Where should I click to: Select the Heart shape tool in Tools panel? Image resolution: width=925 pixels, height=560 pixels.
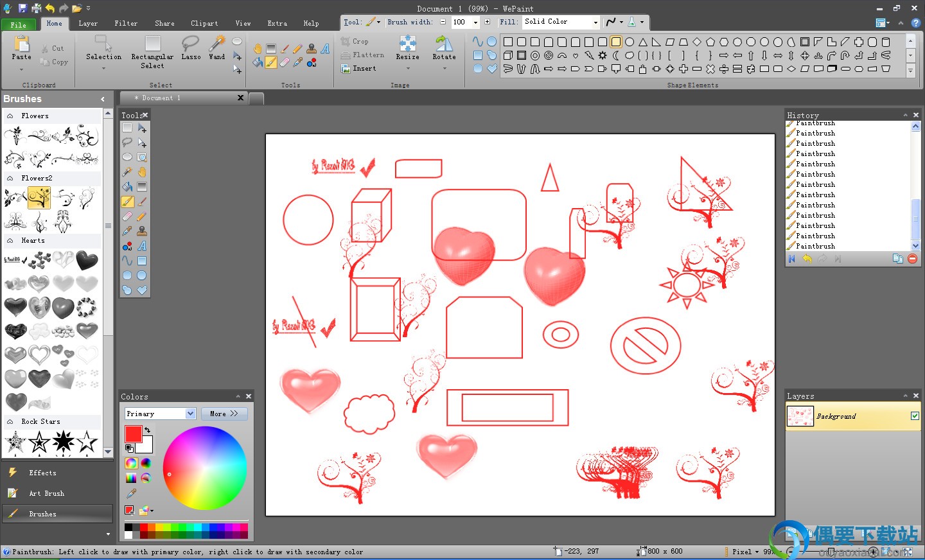(142, 290)
